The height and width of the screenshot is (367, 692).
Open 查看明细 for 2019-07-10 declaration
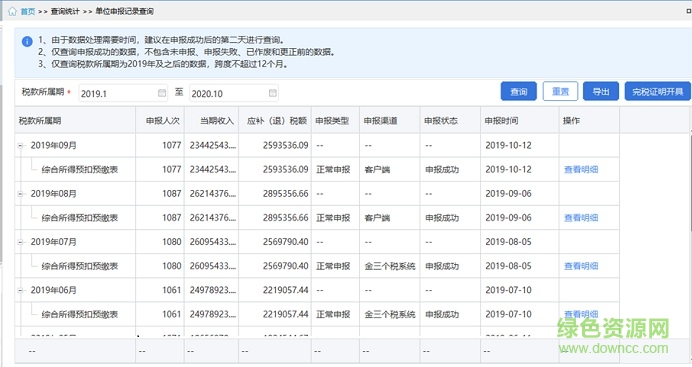[x=581, y=314]
